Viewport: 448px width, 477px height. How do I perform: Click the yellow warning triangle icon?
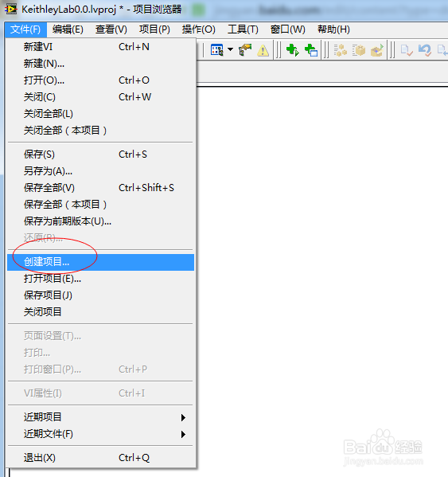[263, 50]
